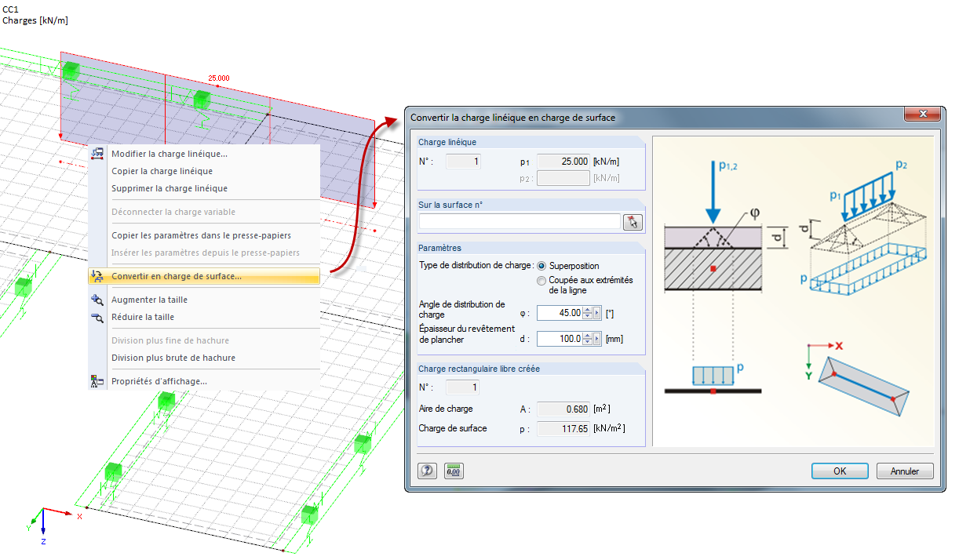This screenshot has height=560, width=959.
Task: Choose Supprimer la charge linéique
Action: tap(169, 188)
